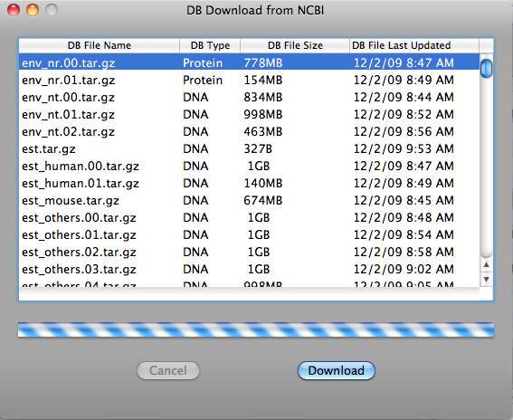Click the red close window button
Image resolution: width=513 pixels, height=420 pixels.
point(14,10)
